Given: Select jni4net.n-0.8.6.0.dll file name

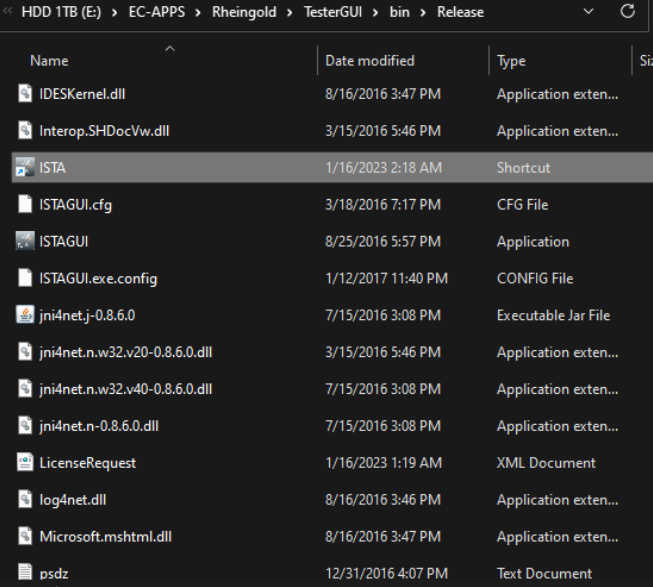Looking at the screenshot, I should pos(99,426).
